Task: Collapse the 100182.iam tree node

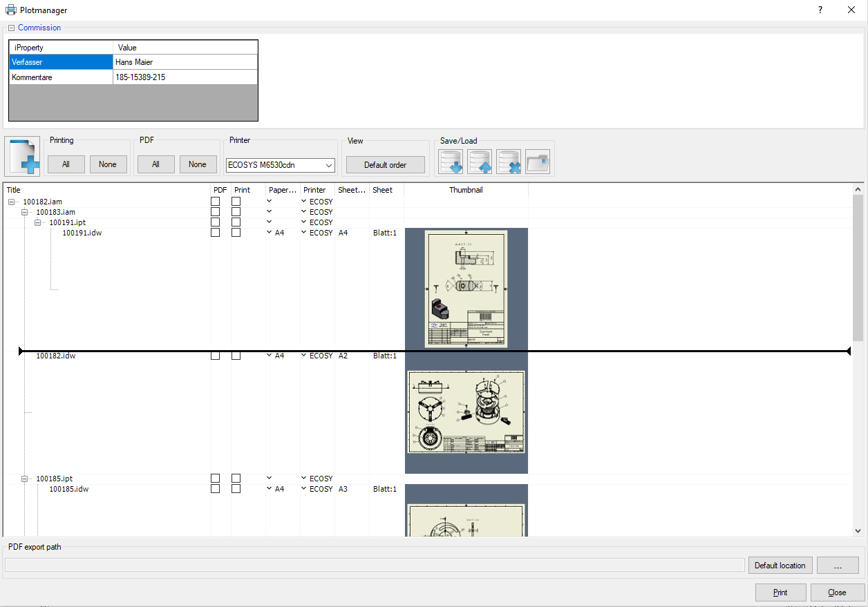Action: click(12, 202)
